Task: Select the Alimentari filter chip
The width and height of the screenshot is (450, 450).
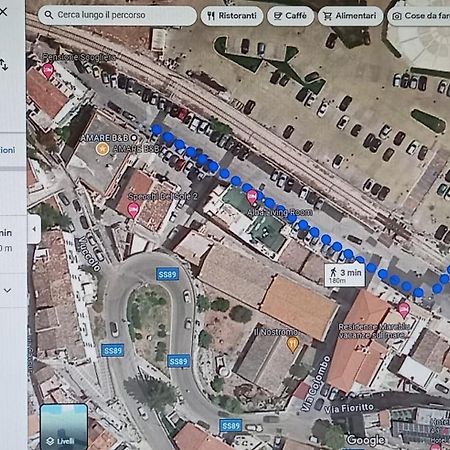Action: (350, 16)
